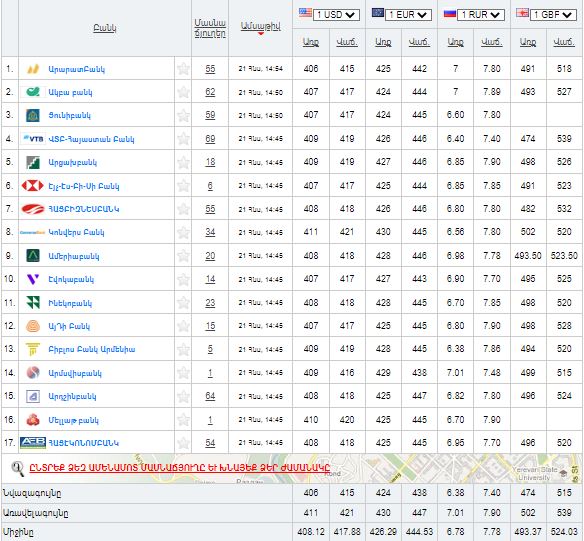Open Մելլաթ բանկ bank link
This screenshot has height=541, width=584.
73,420
